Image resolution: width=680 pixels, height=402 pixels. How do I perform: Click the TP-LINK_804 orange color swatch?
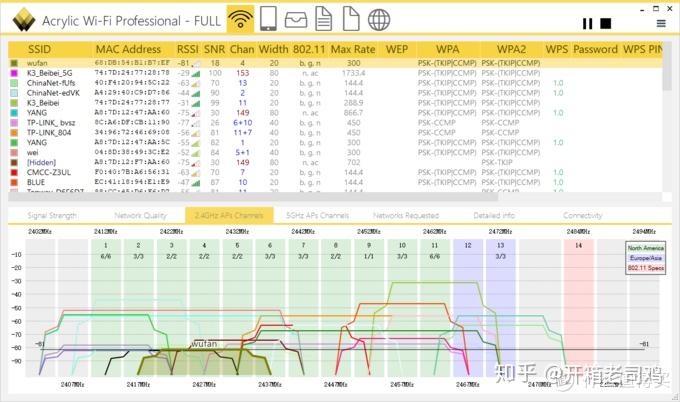(x=14, y=133)
